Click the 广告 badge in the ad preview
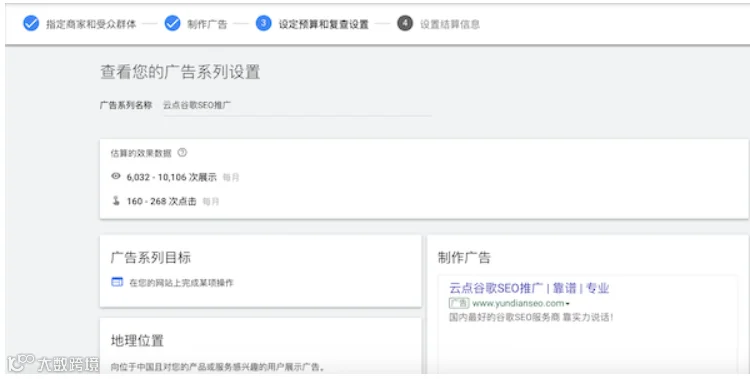This screenshot has width=750, height=379. click(x=459, y=303)
